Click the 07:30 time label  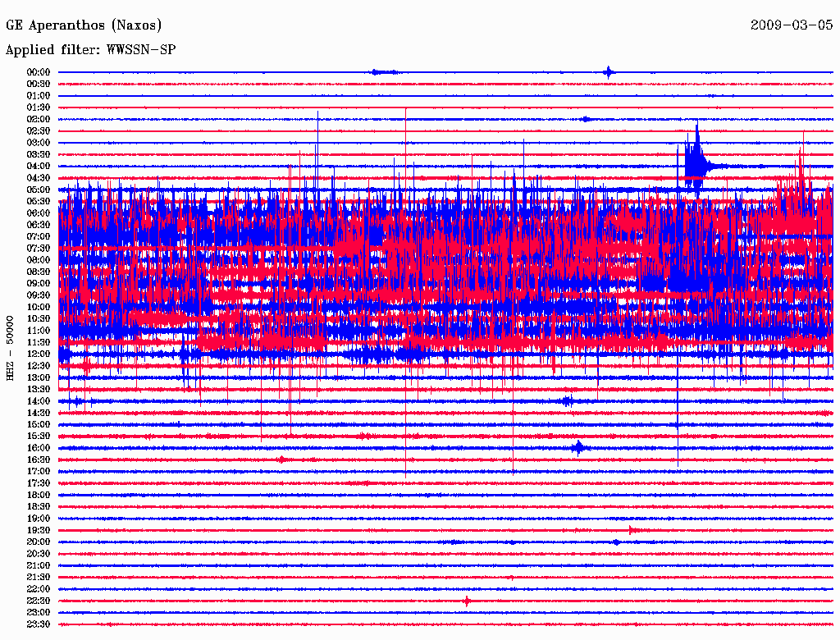(x=39, y=249)
